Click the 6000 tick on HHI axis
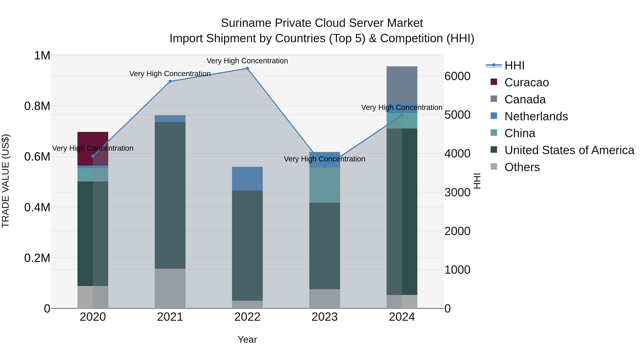The image size is (644, 362). 457,76
